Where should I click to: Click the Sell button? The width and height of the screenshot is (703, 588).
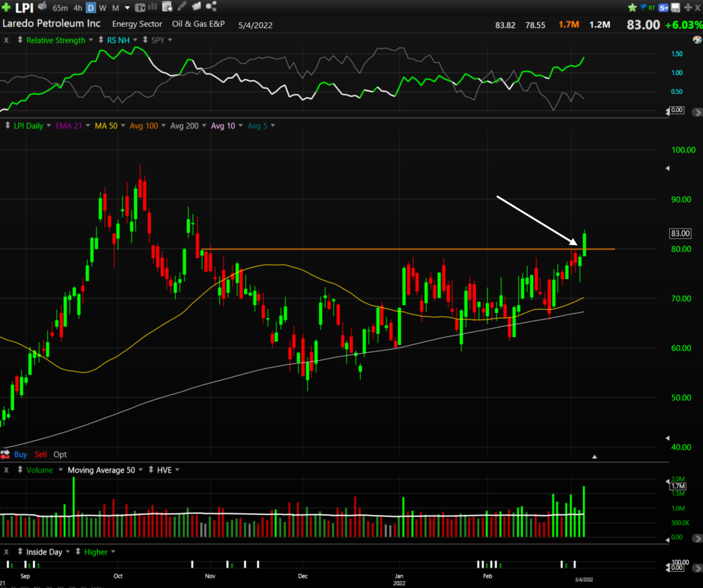point(41,454)
